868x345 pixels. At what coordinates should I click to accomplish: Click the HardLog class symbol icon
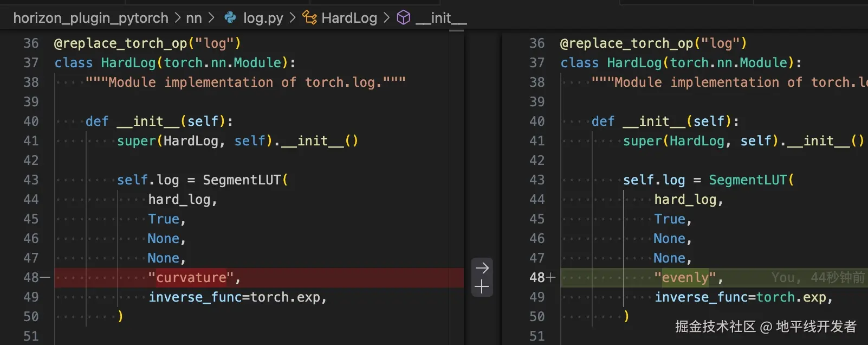point(309,18)
